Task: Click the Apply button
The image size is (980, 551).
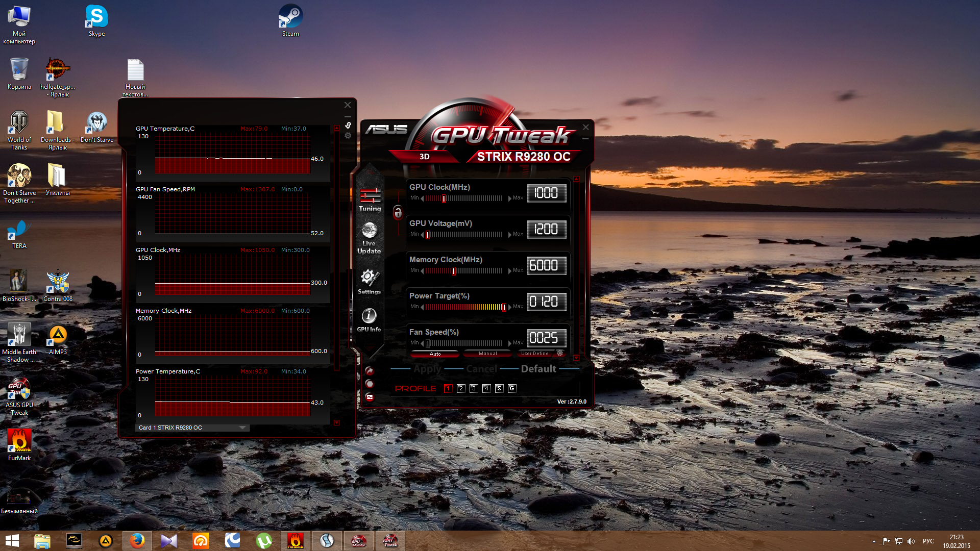Action: click(x=427, y=369)
